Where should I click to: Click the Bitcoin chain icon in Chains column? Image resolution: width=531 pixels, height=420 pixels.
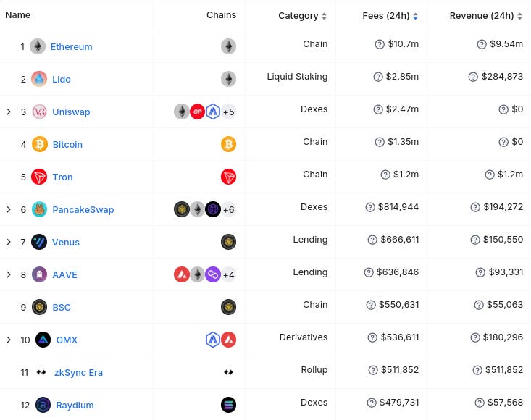(229, 144)
